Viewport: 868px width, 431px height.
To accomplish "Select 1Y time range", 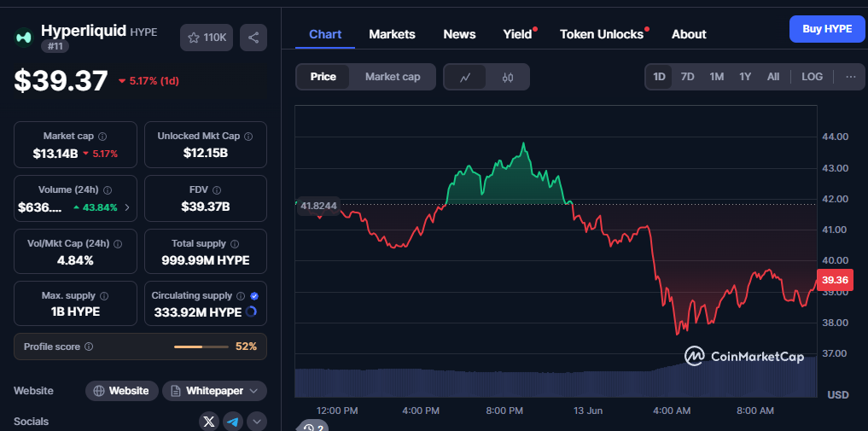I will click(745, 77).
